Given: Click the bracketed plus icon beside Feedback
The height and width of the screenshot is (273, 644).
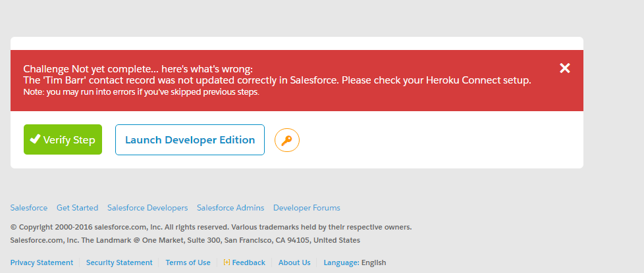Looking at the screenshot, I should (x=227, y=262).
